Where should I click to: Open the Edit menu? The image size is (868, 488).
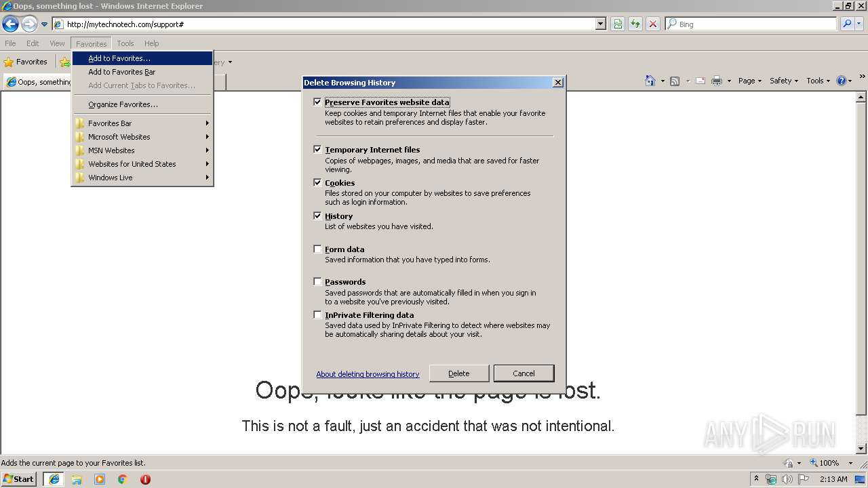[33, 43]
